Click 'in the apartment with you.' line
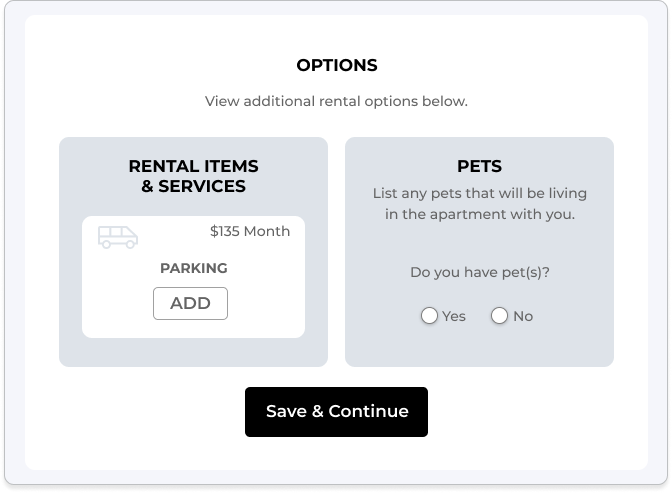The height and width of the screenshot is (493, 672). tap(479, 214)
